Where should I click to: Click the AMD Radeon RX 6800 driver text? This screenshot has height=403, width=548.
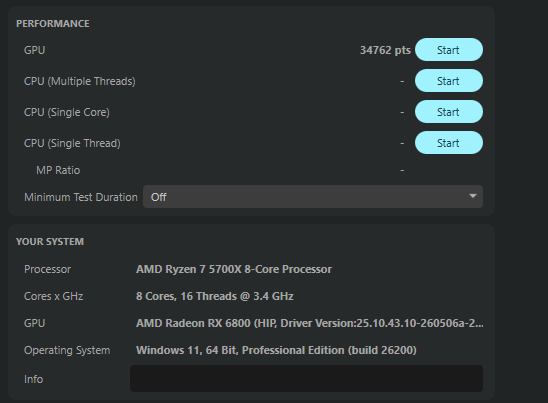[310, 323]
